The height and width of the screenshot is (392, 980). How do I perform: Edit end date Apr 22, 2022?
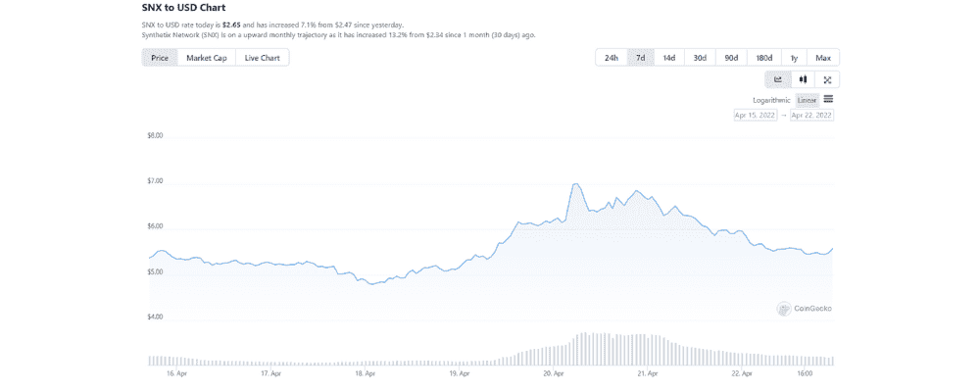point(811,116)
